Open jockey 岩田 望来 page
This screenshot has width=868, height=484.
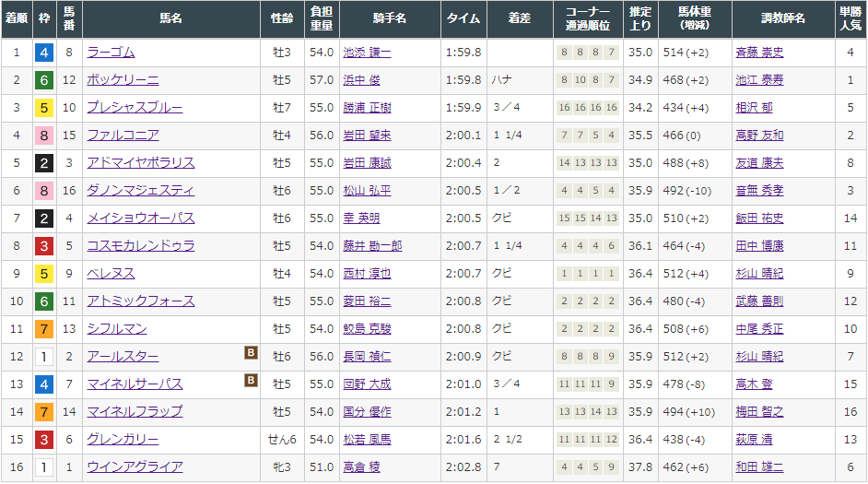(x=367, y=136)
